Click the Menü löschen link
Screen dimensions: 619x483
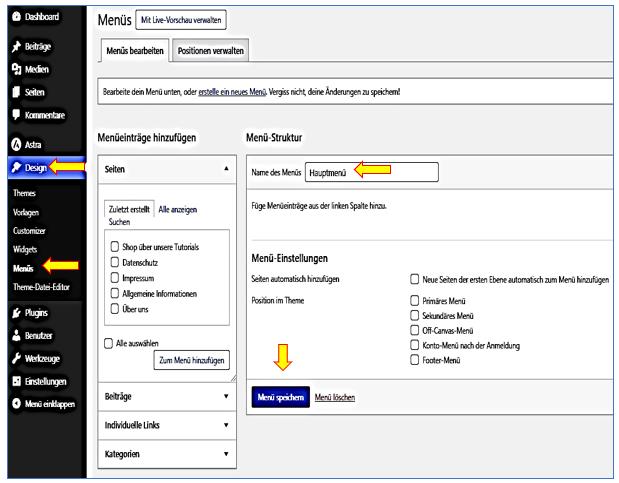click(x=335, y=397)
